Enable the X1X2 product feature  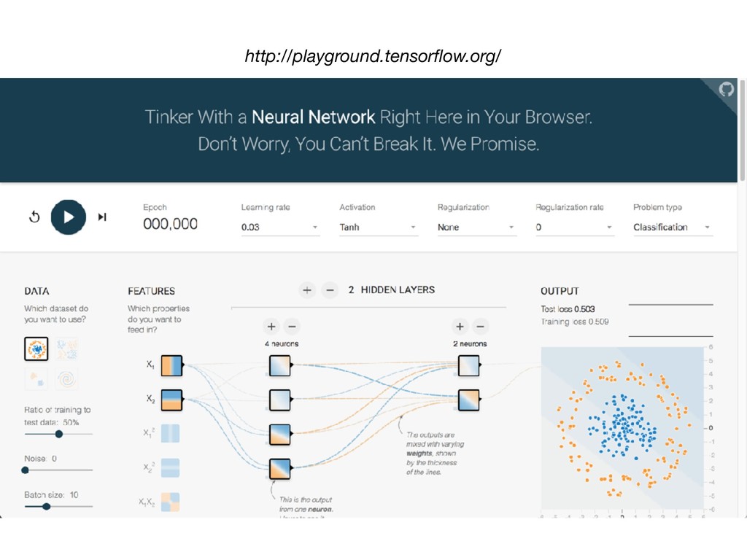(170, 502)
